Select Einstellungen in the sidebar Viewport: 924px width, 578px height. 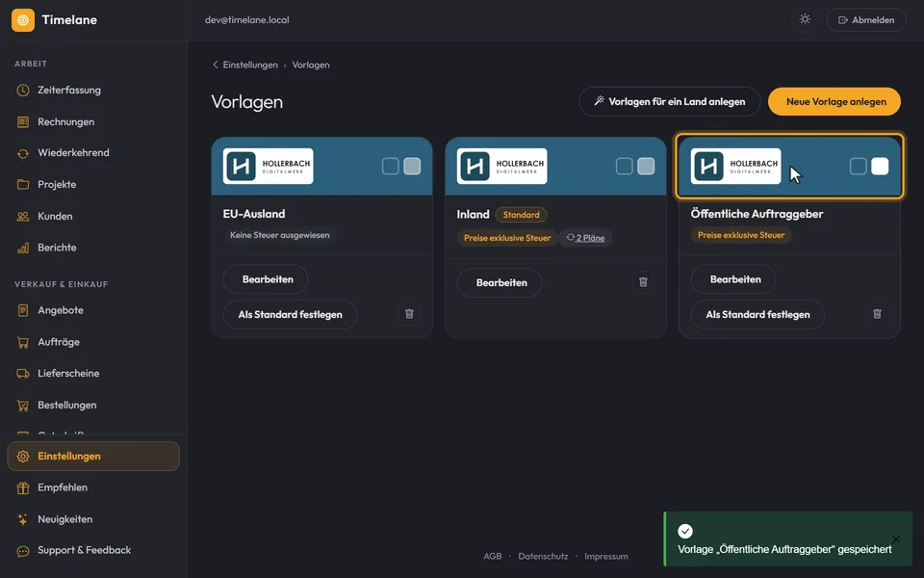point(93,457)
